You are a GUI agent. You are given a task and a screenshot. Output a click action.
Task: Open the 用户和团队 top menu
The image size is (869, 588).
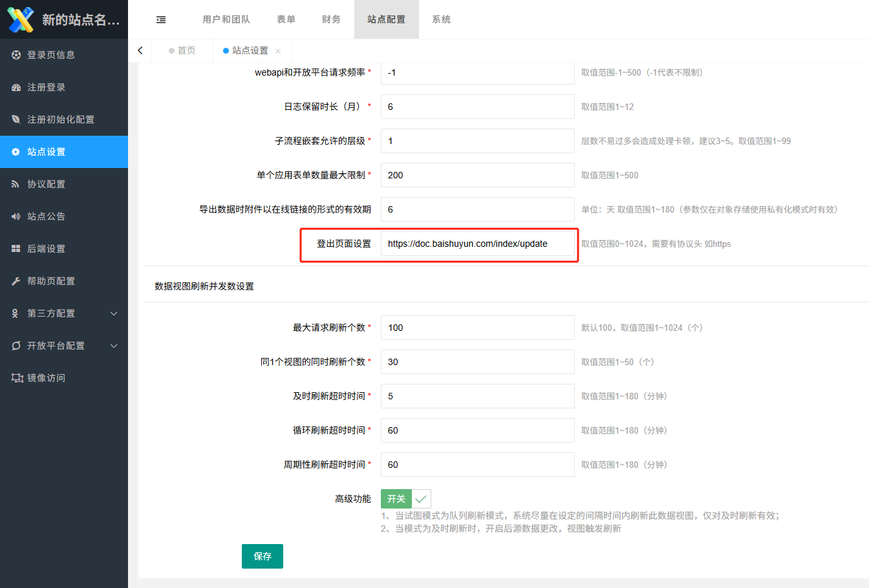226,19
